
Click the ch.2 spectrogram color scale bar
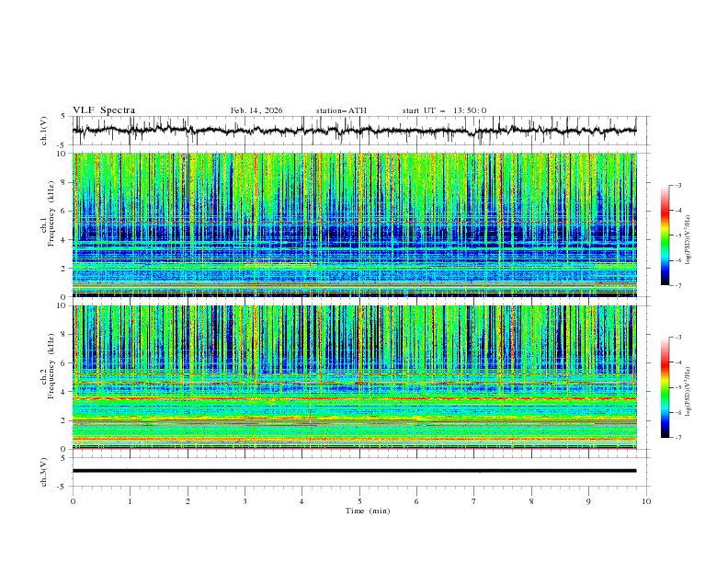(x=665, y=387)
